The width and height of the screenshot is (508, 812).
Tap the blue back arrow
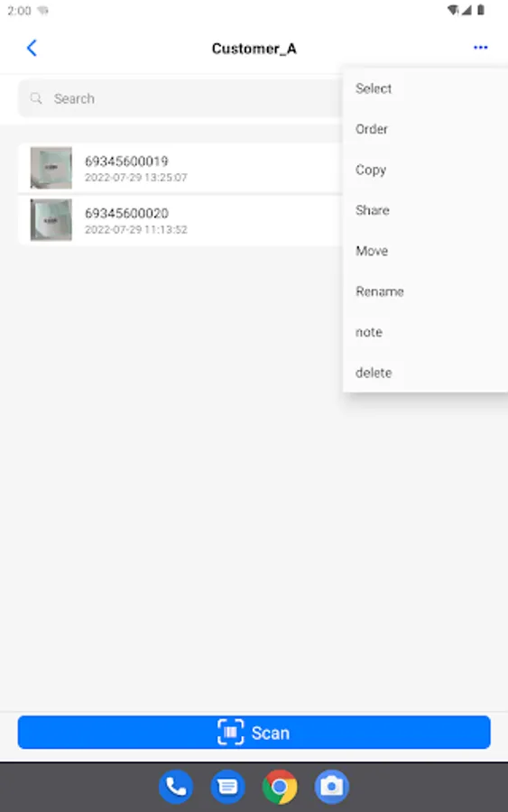tap(32, 48)
